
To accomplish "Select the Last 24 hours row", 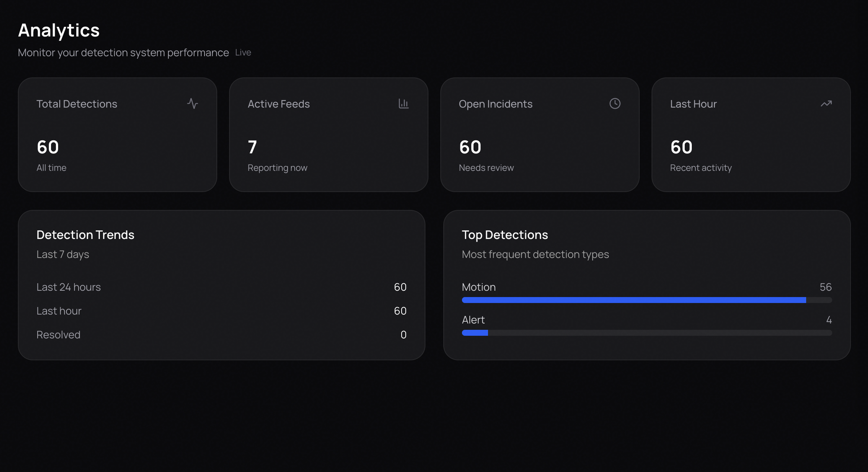I will (221, 287).
